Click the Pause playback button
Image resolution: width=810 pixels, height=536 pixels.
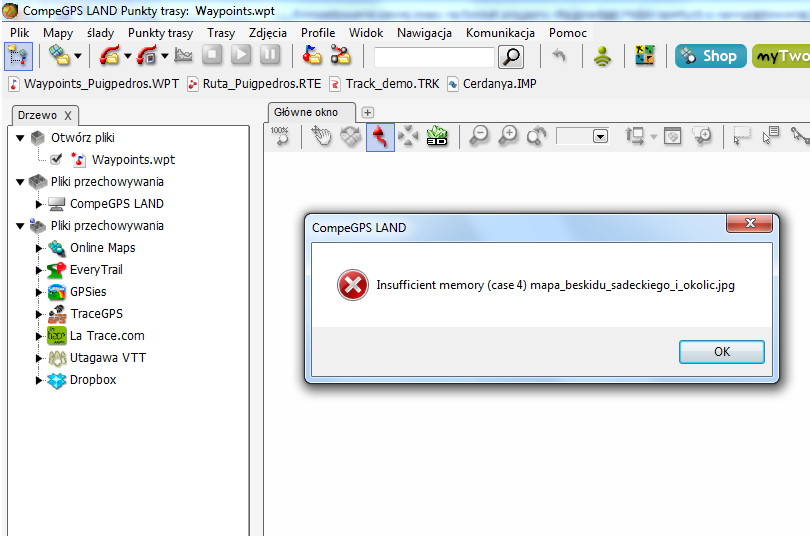270,55
